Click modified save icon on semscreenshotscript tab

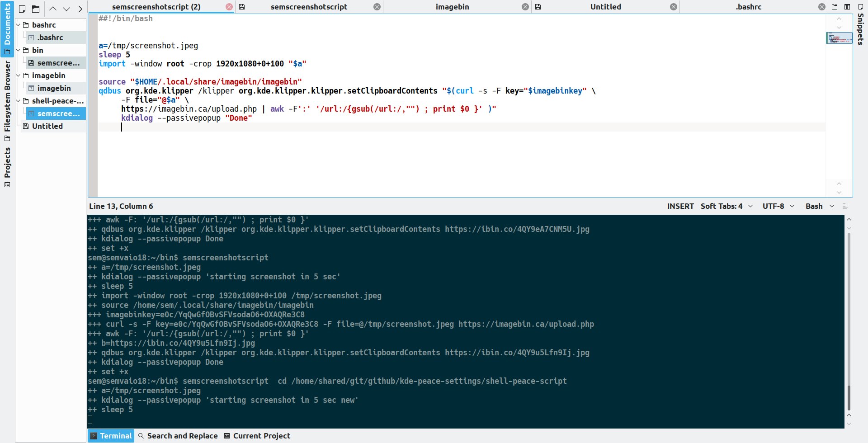coord(242,7)
